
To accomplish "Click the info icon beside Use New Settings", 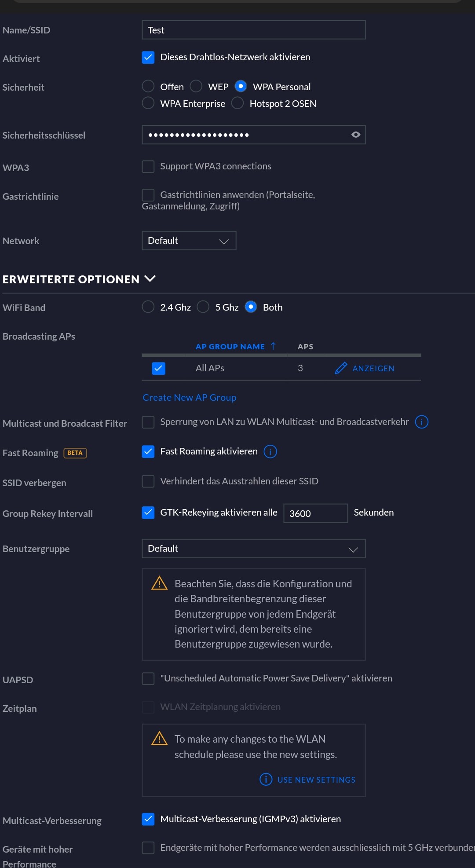I will click(266, 779).
